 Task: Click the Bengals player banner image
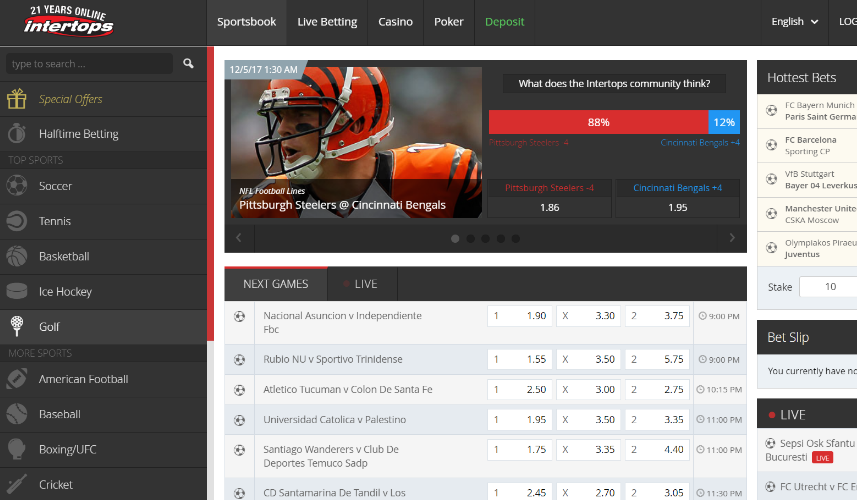pyautogui.click(x=356, y=142)
